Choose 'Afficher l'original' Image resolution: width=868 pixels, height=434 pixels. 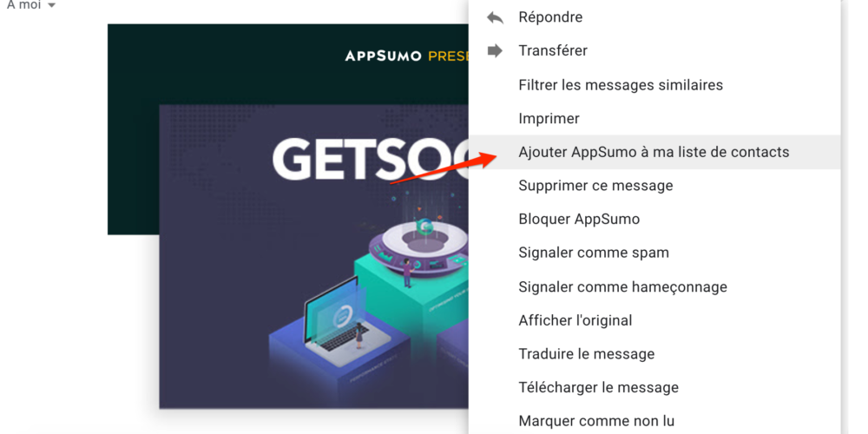point(654,320)
